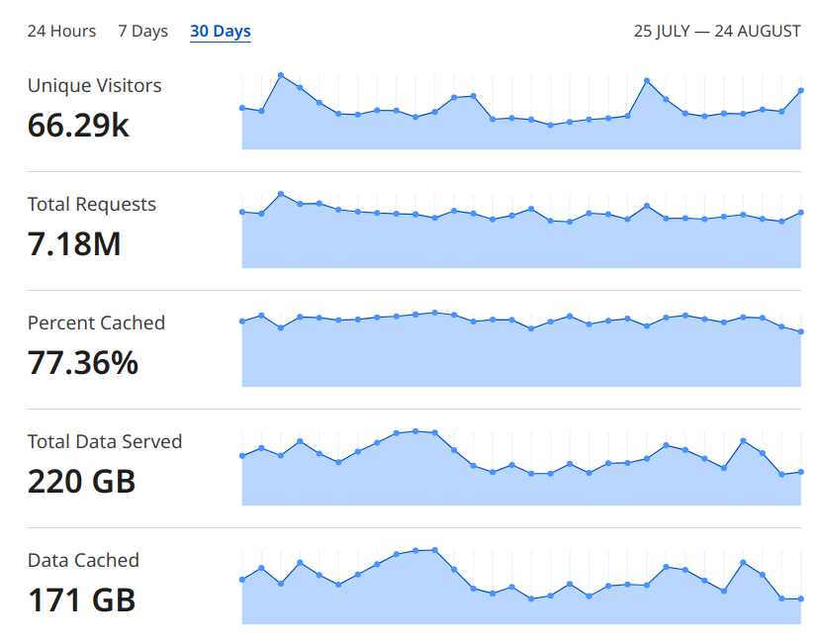Open the 30 Days tab
The width and height of the screenshot is (814, 644).
[221, 32]
